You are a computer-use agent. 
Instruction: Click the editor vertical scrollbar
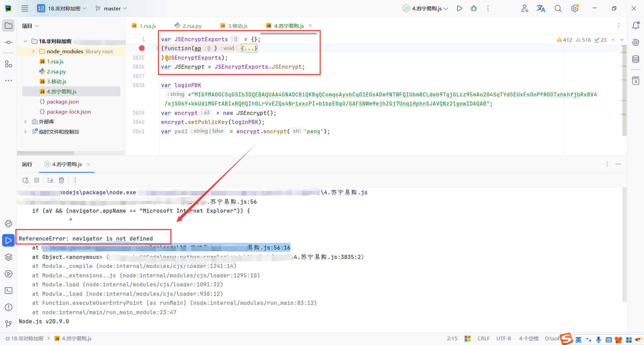pos(624,90)
